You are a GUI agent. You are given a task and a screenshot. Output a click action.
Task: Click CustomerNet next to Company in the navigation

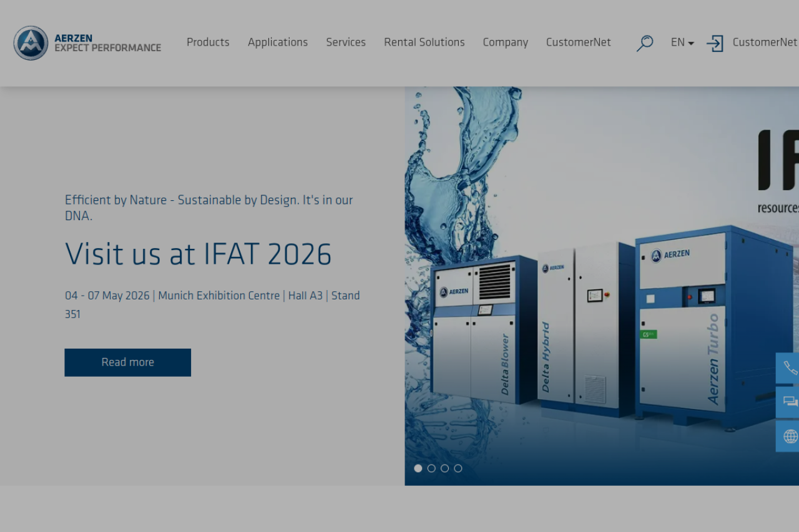coord(578,42)
